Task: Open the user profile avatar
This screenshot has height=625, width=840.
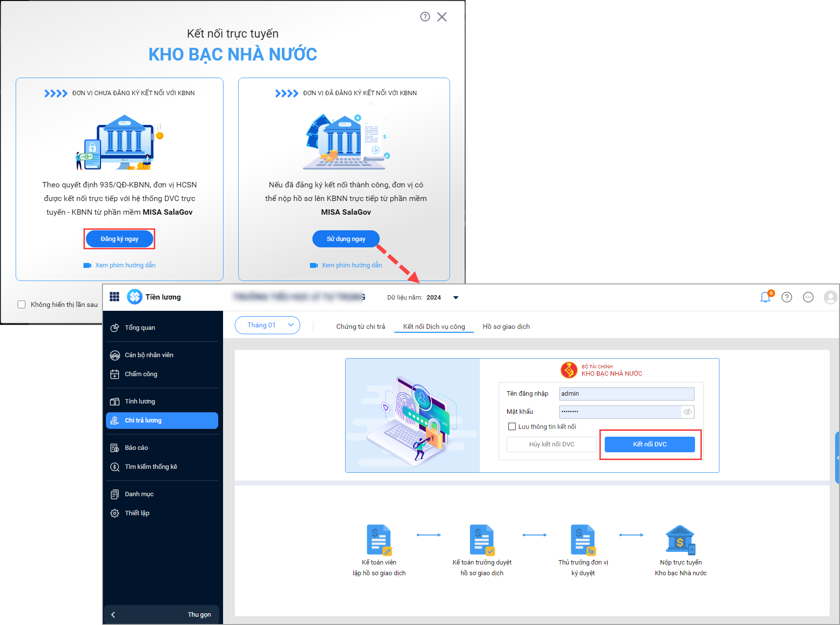Action: click(830, 297)
